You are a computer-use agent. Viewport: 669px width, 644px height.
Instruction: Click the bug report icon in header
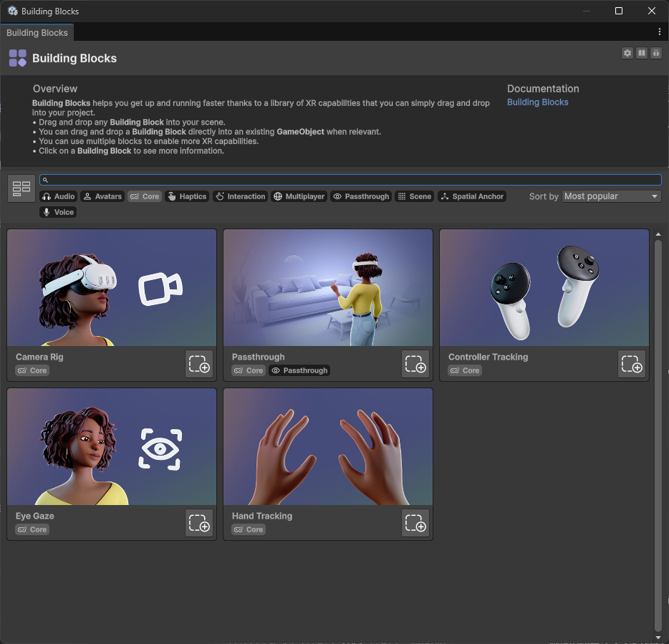tap(656, 53)
